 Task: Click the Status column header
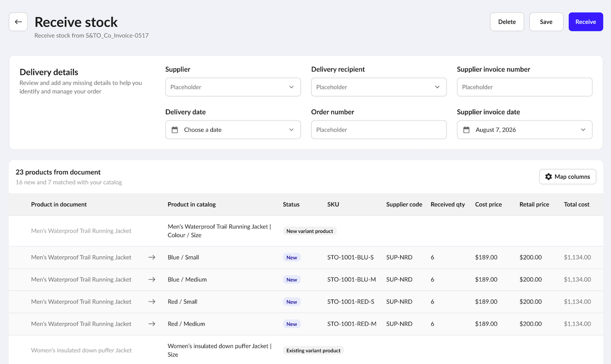[291, 204]
